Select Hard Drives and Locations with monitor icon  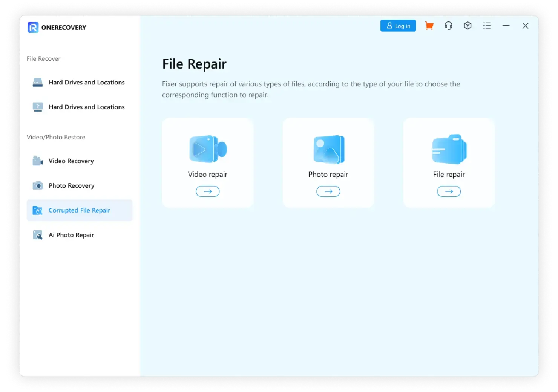79,107
